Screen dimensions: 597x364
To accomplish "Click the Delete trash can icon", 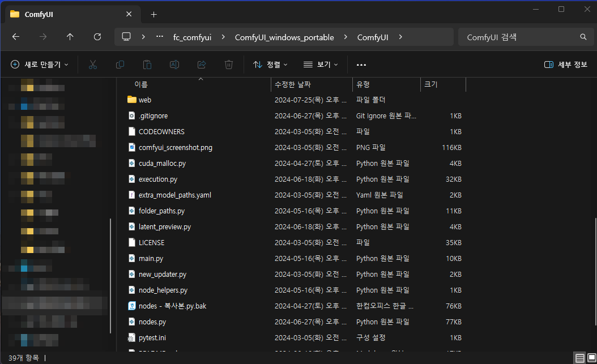I will coord(229,65).
